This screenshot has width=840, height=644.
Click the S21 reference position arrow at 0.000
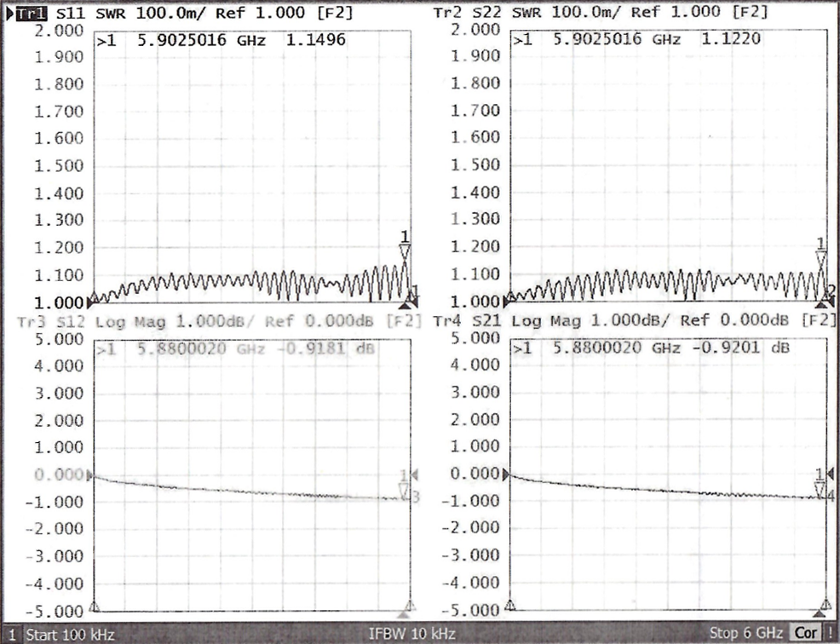pyautogui.click(x=509, y=475)
